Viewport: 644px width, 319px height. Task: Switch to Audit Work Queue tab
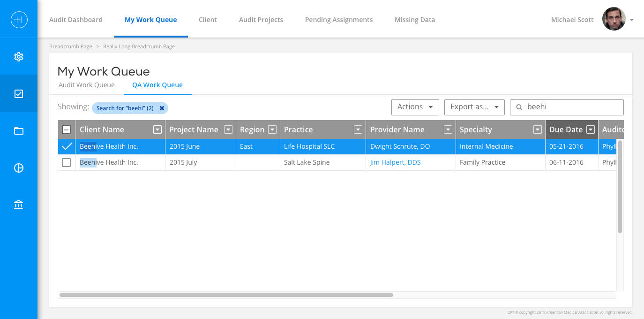click(87, 85)
